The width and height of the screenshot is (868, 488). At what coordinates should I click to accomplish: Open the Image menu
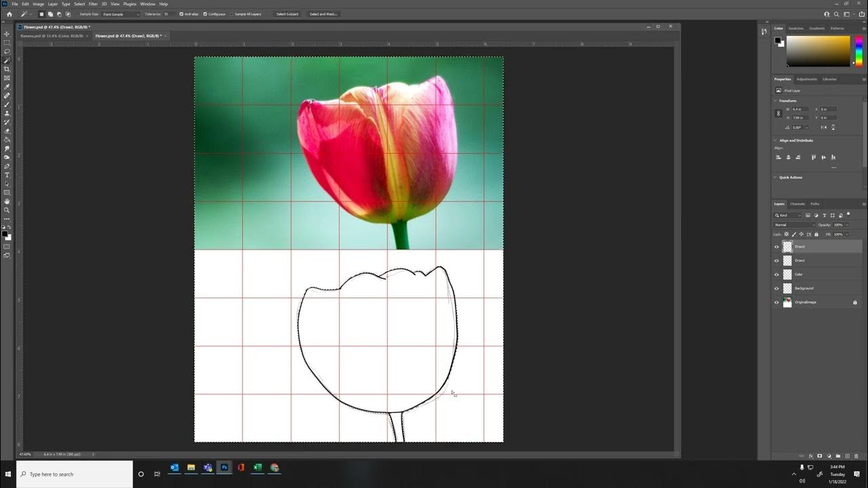pyautogui.click(x=38, y=4)
